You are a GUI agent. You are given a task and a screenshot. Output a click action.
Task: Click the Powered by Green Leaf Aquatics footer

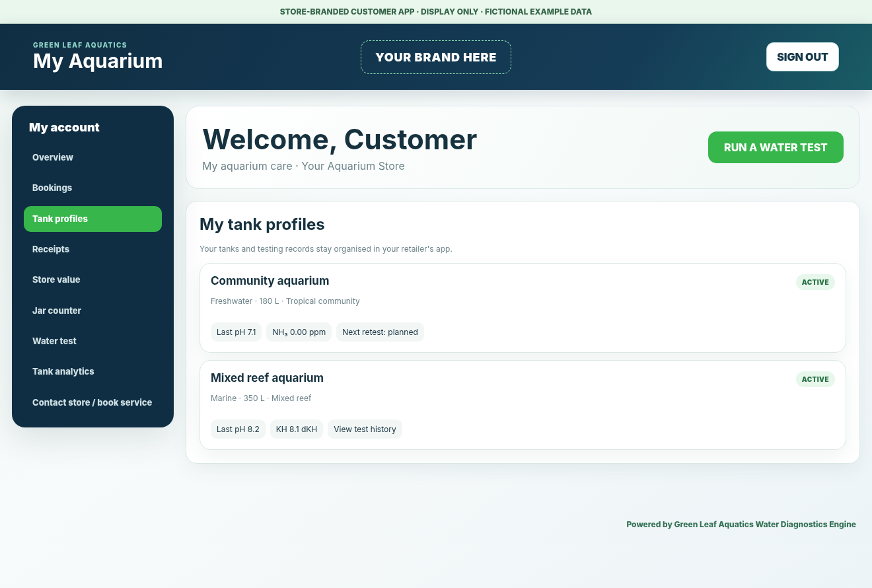pyautogui.click(x=741, y=525)
